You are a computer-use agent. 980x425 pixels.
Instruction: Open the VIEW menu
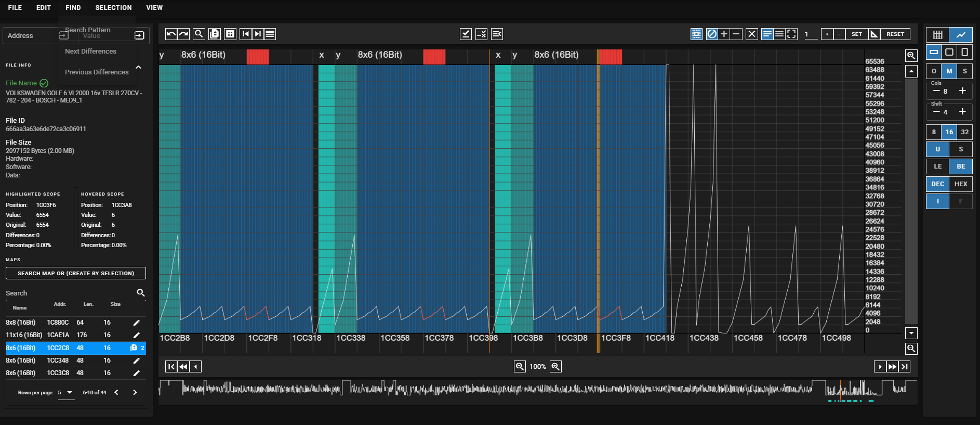point(154,8)
